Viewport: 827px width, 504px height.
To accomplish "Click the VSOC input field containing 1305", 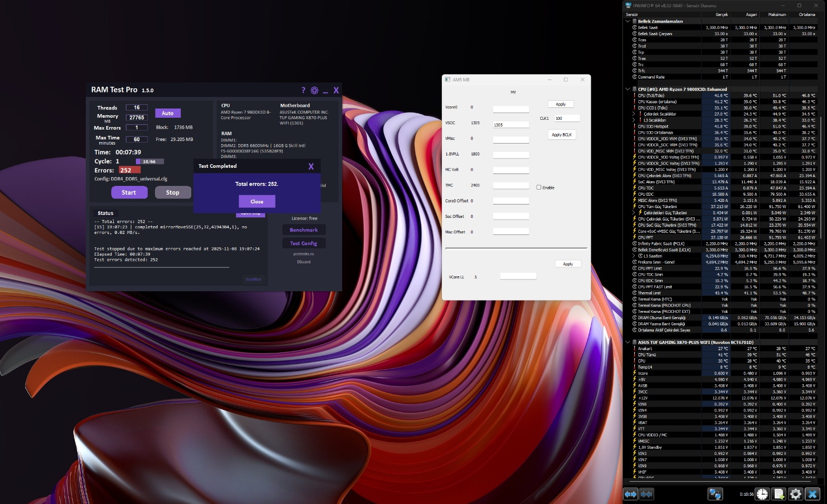I will 511,124.
